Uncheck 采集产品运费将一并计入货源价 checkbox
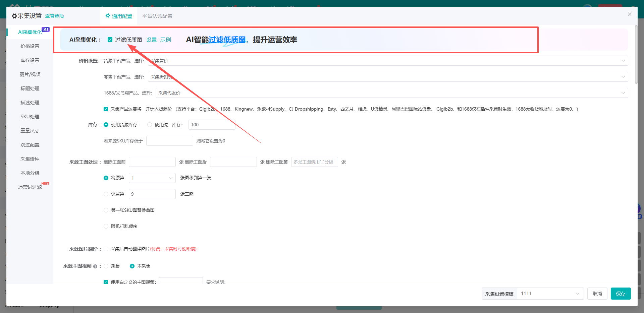Viewport: 644px width, 313px height. pos(106,109)
